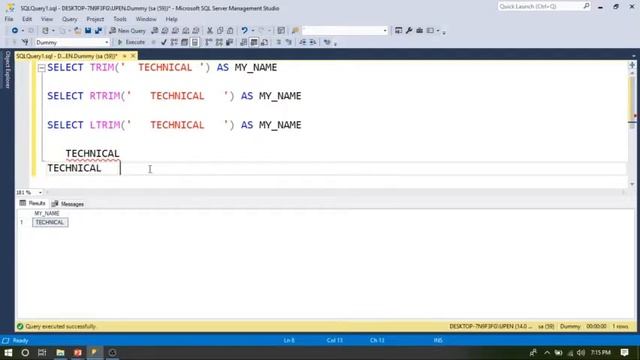
Task: Click the TECHNICAL result cell
Action: pyautogui.click(x=50, y=222)
